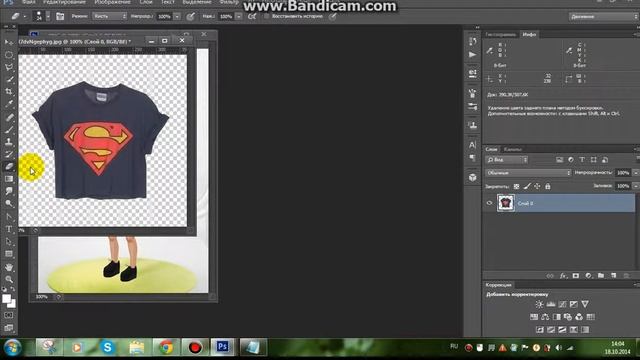Screen dimensions: 640x360
Task: Expand opacity slider arrow in options bar
Action: [x=177, y=16]
